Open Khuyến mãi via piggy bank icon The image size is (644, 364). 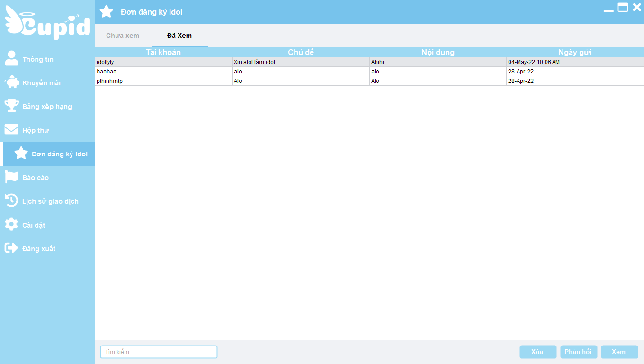(11, 82)
